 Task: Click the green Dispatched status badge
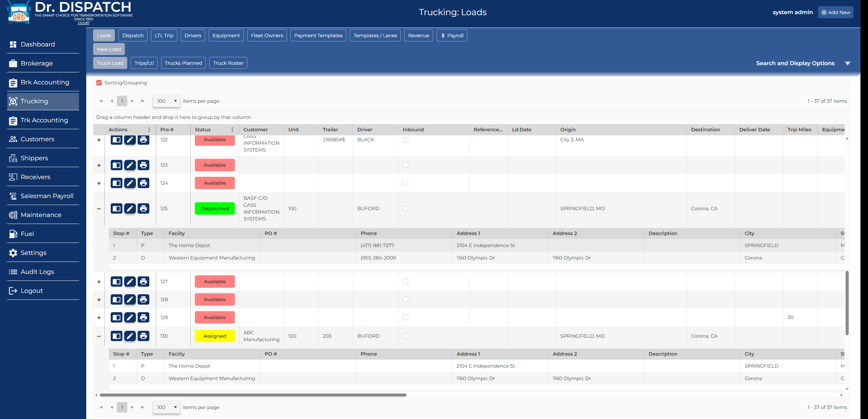(214, 208)
